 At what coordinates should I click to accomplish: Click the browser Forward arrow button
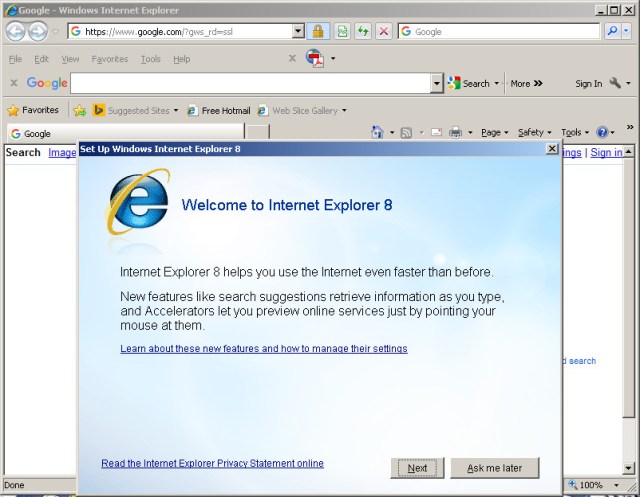38,31
